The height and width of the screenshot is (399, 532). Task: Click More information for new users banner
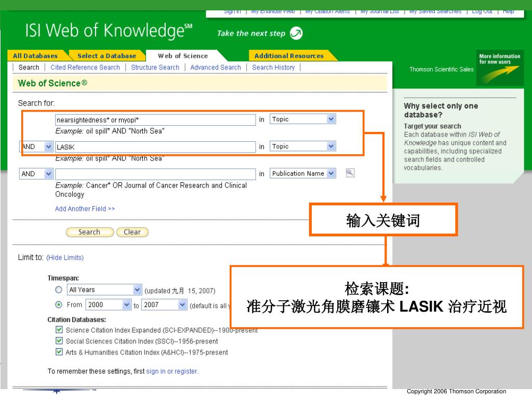pyautogui.click(x=500, y=68)
